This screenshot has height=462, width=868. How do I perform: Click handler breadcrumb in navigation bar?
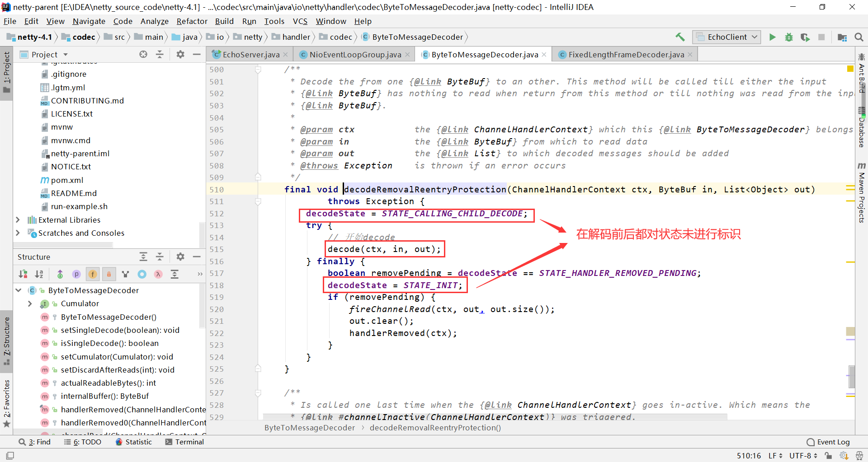(x=291, y=37)
